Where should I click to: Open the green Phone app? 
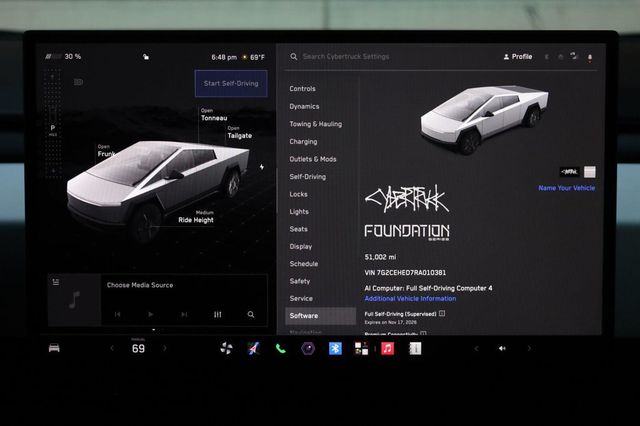tap(280, 348)
